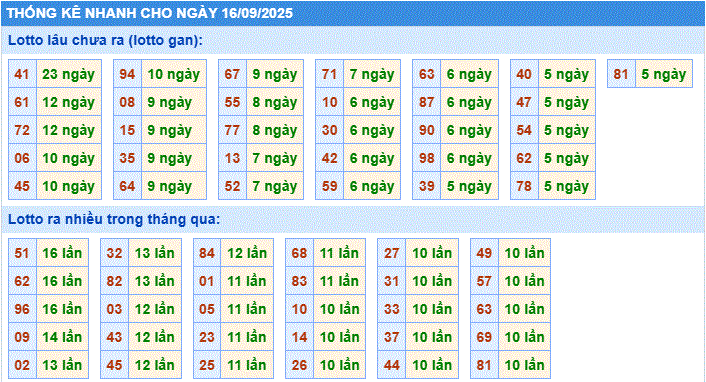Select '11 lần' beside number 01
Screen dimensions: 706x382
pyautogui.click(x=247, y=281)
